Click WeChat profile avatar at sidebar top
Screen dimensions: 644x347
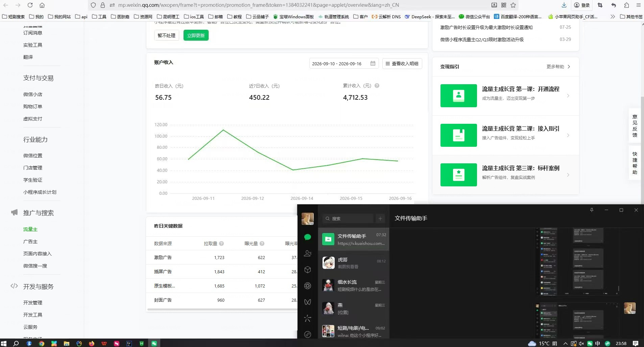(x=308, y=219)
